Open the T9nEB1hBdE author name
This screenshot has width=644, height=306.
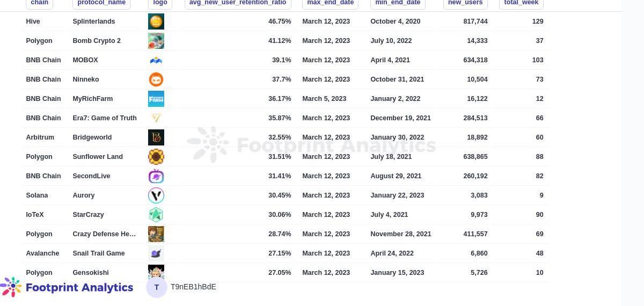pos(193,287)
